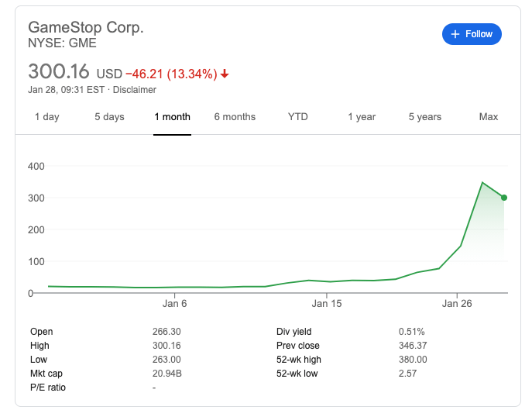Switch to the 1 year tab
The width and height of the screenshot is (532, 417).
pyautogui.click(x=362, y=117)
